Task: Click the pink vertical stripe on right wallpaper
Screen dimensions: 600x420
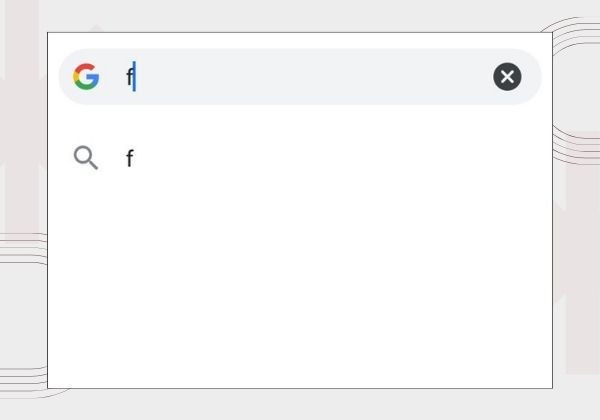Action: [582, 252]
